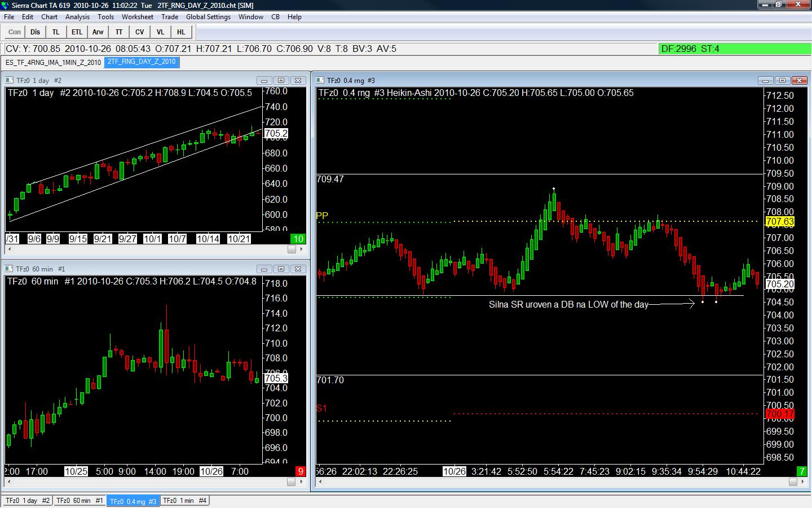Click the Sierra Chart application icon in title bar
The height and width of the screenshot is (508, 812).
pyautogui.click(x=6, y=5)
